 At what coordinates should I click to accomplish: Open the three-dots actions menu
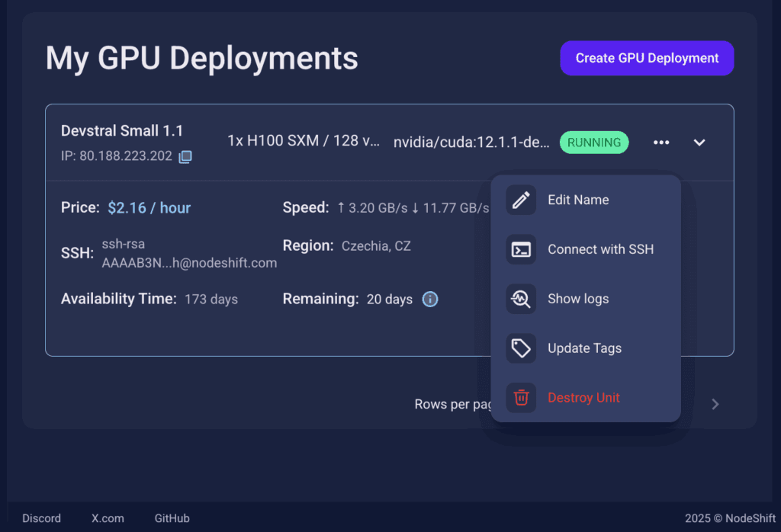661,143
